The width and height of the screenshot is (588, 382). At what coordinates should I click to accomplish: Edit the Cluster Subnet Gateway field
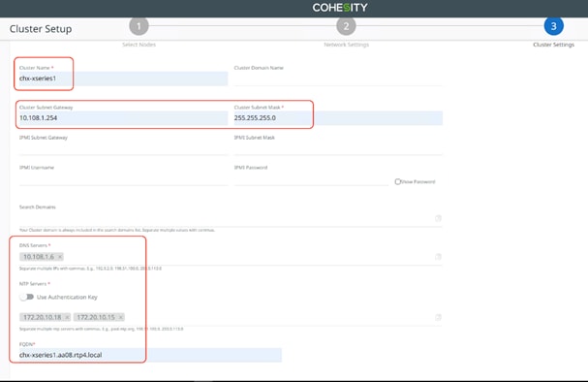tap(123, 118)
